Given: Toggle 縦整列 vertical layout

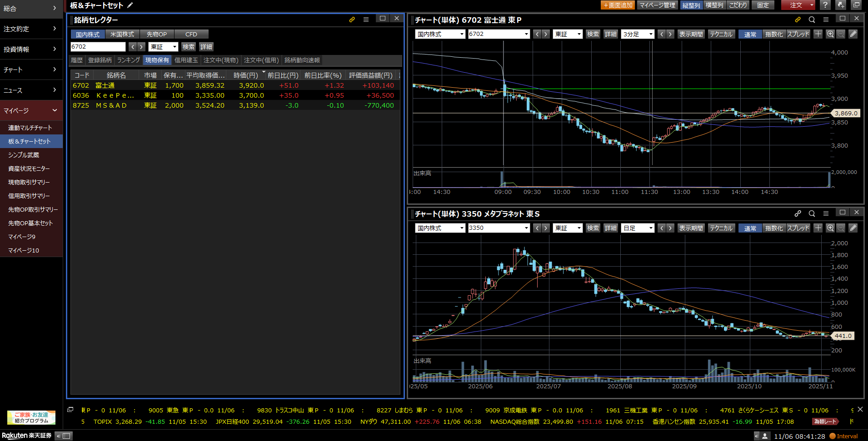Looking at the screenshot, I should point(691,5).
